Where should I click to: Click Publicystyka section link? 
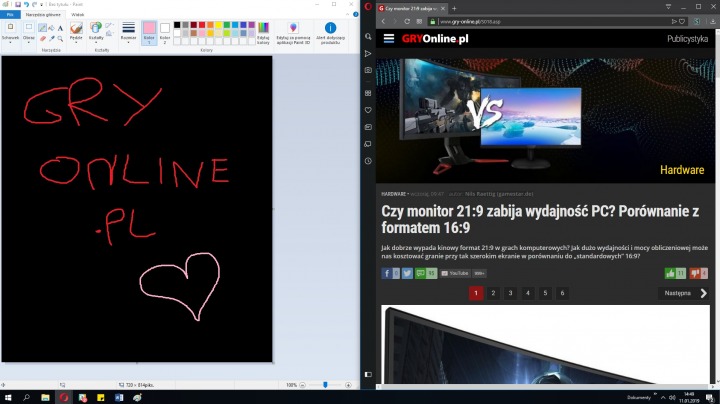point(687,39)
